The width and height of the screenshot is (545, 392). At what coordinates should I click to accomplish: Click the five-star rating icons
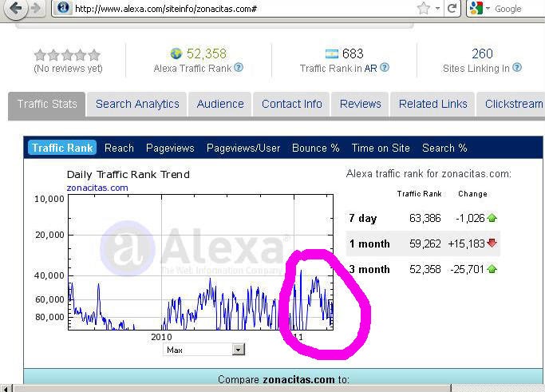pos(68,55)
